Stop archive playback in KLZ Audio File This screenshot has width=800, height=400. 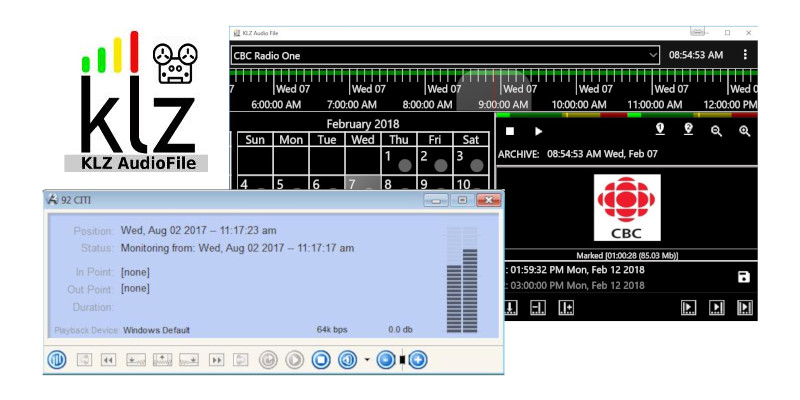[509, 131]
